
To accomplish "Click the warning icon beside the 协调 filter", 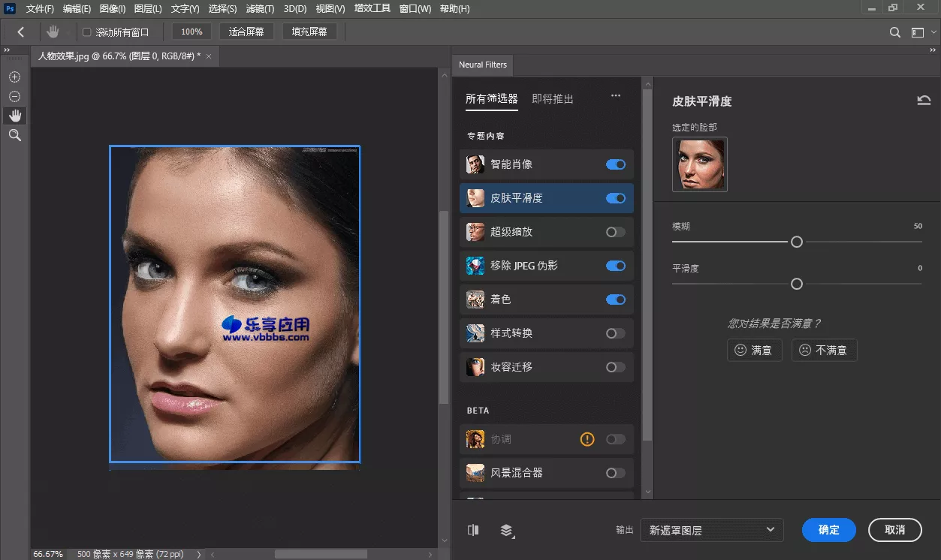I will pyautogui.click(x=587, y=439).
